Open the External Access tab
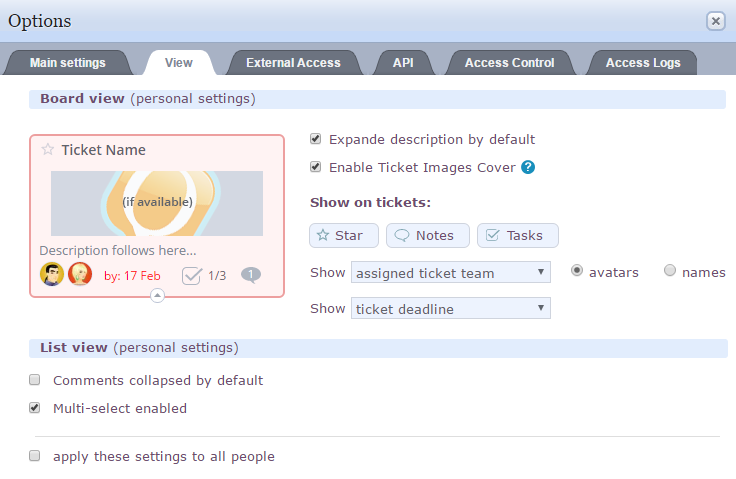The height and width of the screenshot is (479, 736). (293, 62)
